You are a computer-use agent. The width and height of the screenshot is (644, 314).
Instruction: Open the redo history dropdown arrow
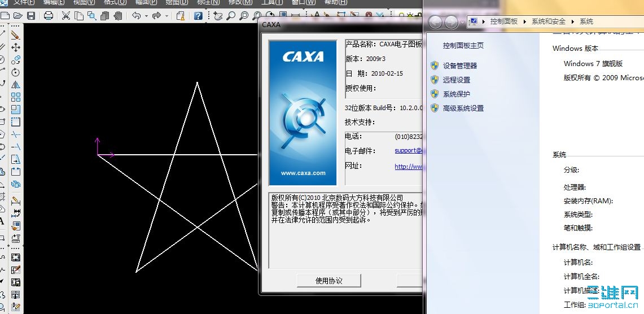click(167, 16)
